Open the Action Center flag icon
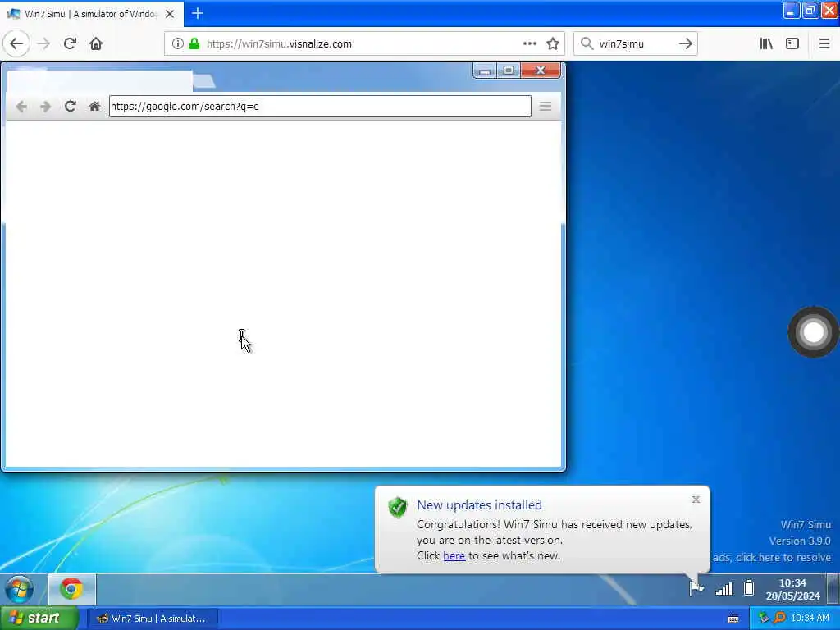 point(696,589)
